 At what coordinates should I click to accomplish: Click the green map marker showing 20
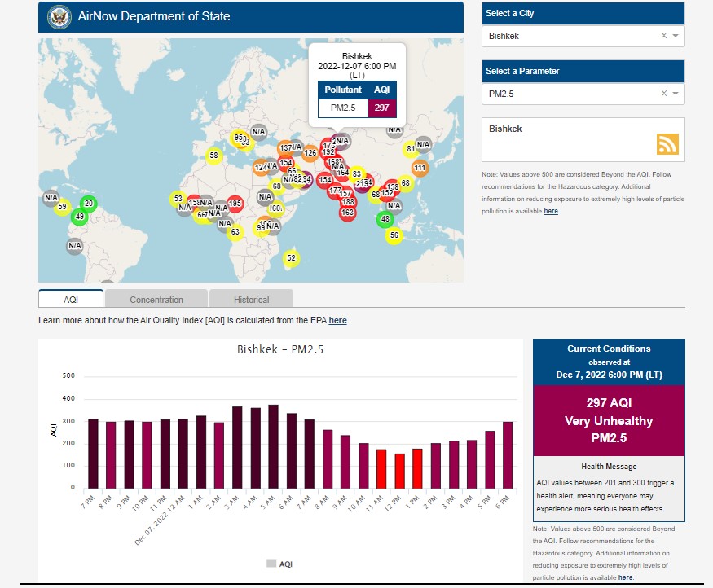point(89,204)
